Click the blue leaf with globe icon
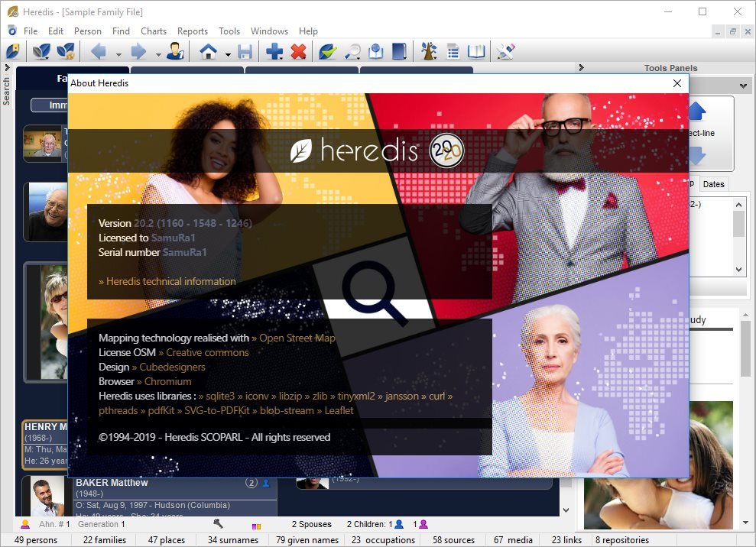756x547 pixels. point(66,51)
